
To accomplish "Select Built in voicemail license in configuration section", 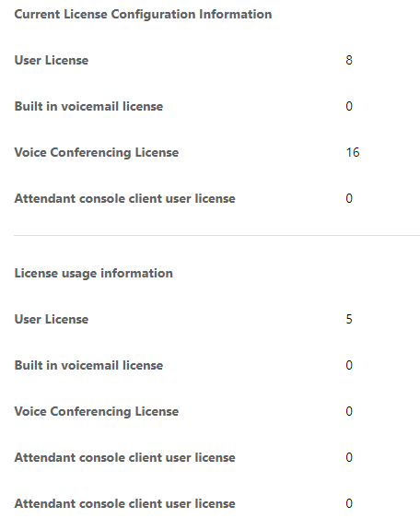I will tap(88, 106).
